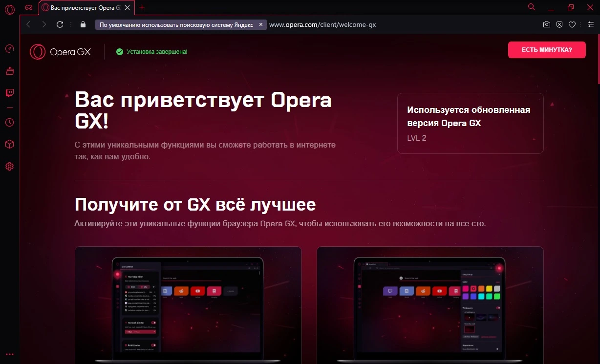Image resolution: width=600 pixels, height=364 pixels.
Task: Reload the current page
Action: click(x=60, y=24)
